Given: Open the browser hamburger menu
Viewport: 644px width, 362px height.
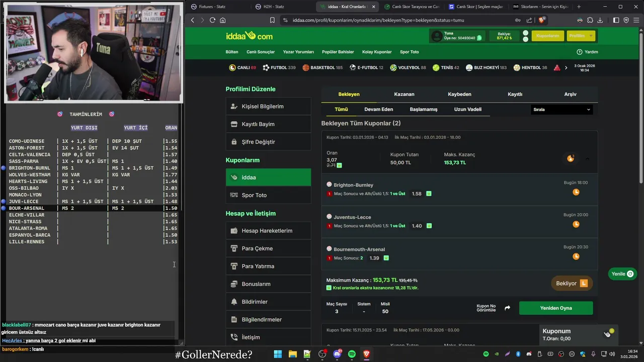Looking at the screenshot, I should (636, 20).
